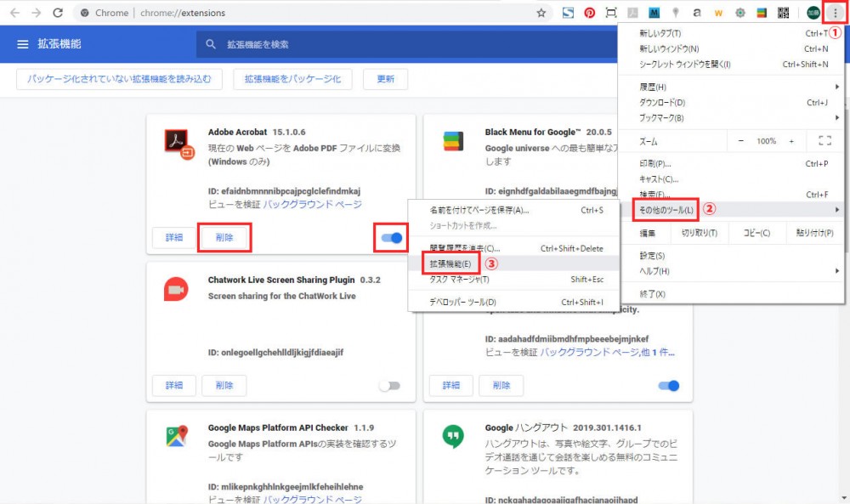Click the greyed Adobe Acrobat toolbar icon

(x=632, y=13)
